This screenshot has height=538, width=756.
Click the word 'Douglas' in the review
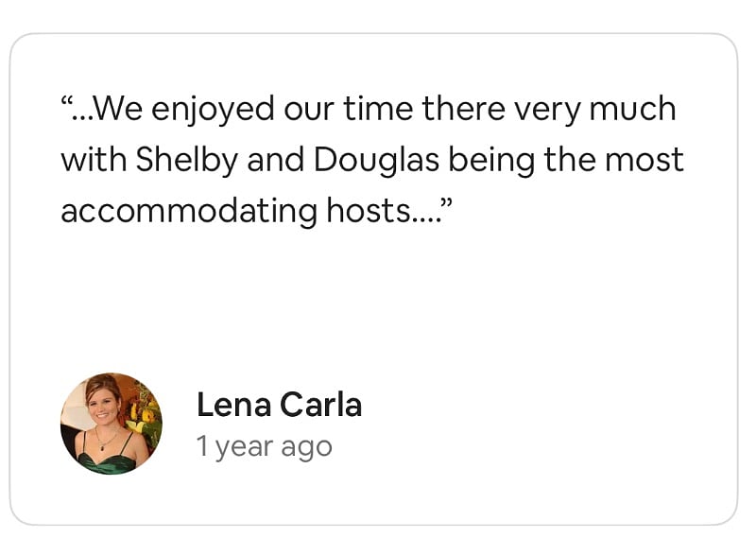(376, 161)
